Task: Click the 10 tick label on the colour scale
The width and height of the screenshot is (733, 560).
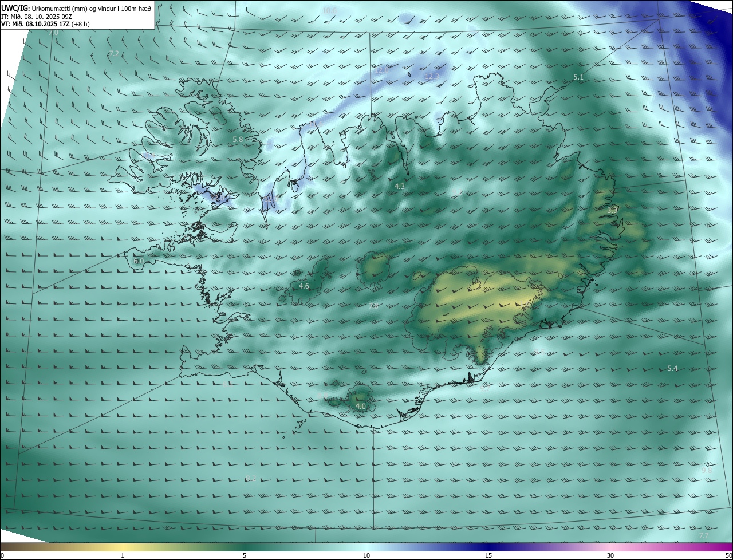Action: (x=366, y=555)
